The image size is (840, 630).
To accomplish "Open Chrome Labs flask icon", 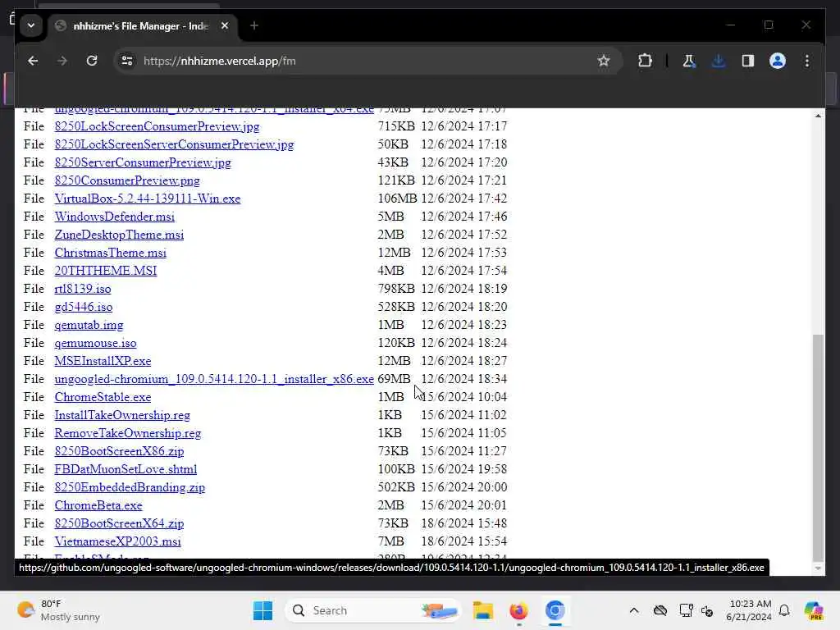I will (689, 61).
